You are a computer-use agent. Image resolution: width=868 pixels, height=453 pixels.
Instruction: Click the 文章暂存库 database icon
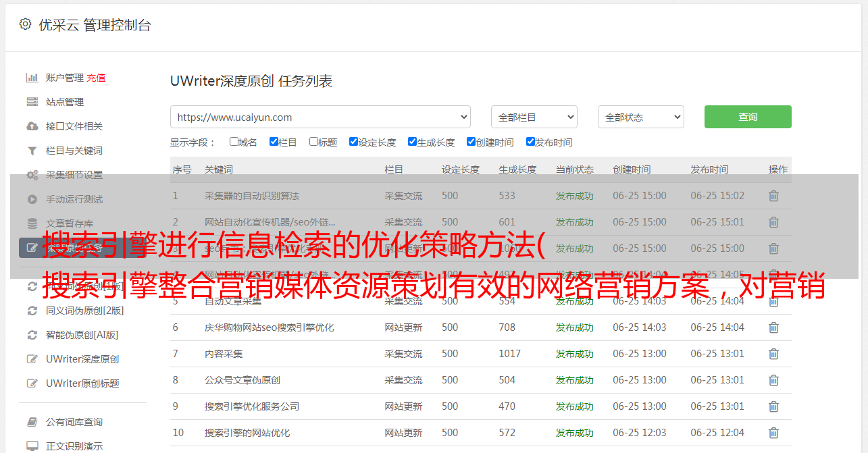[32, 223]
